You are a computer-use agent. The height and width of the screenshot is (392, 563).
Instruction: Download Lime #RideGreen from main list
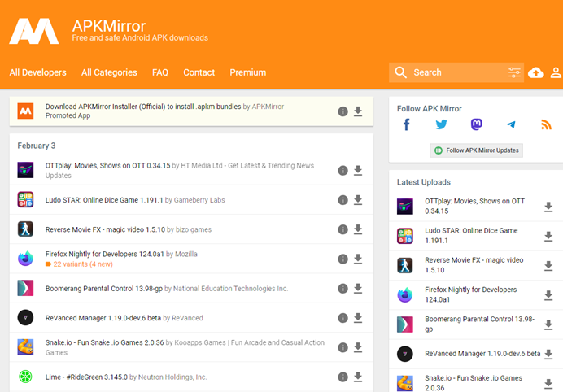pos(358,377)
